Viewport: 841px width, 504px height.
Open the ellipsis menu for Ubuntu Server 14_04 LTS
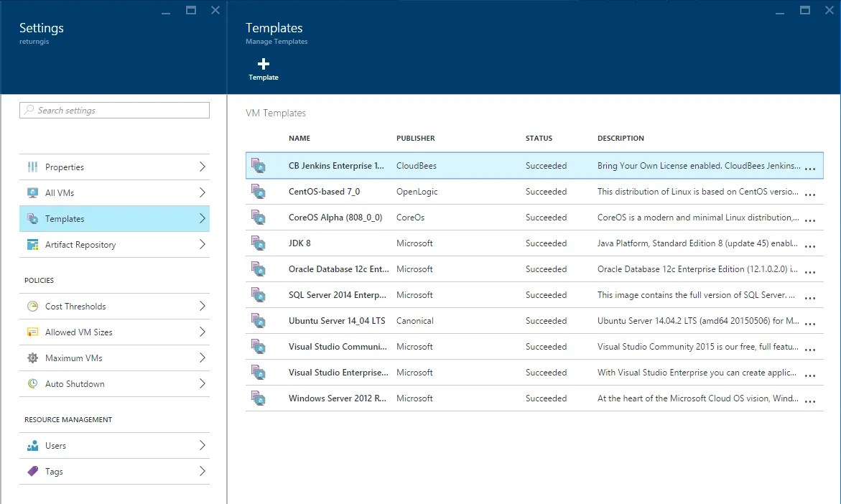point(810,323)
